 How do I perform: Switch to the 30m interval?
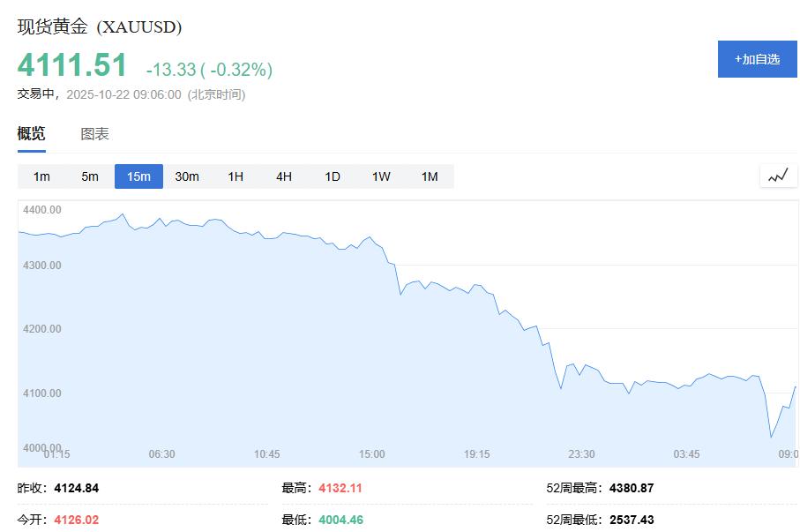click(187, 176)
